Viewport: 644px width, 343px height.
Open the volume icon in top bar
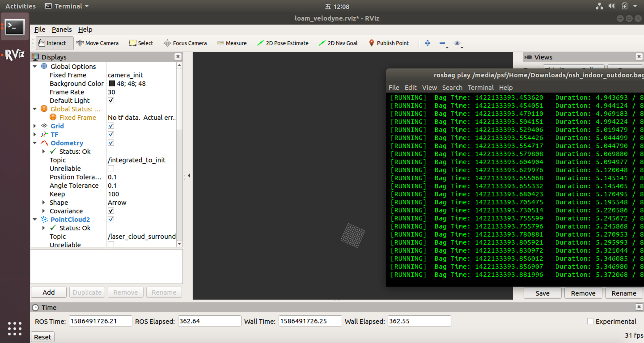pos(612,6)
